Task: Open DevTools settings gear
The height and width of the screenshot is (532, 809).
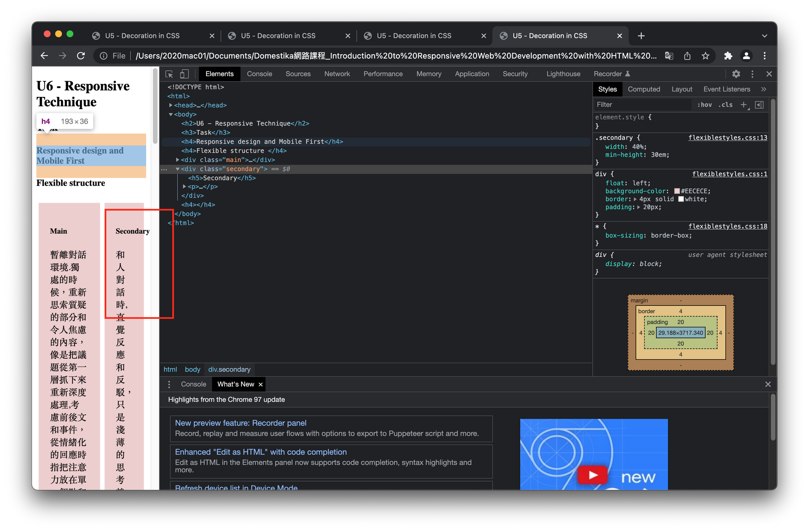Action: click(x=736, y=74)
